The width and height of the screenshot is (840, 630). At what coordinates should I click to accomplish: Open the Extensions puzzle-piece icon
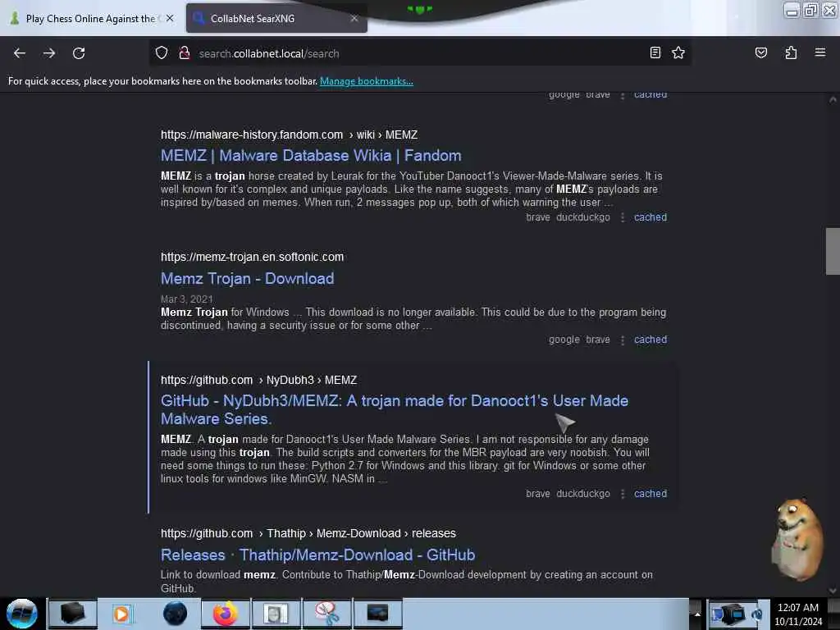coord(791,52)
